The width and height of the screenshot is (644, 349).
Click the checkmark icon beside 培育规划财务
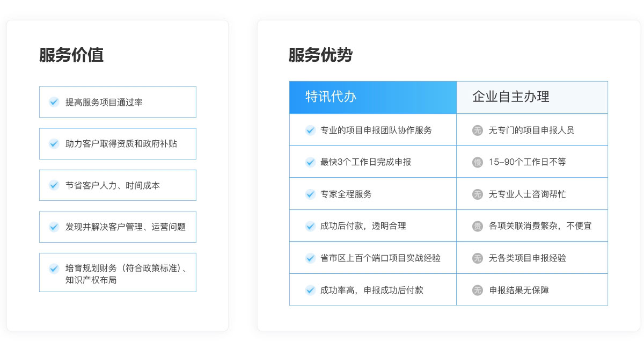tap(54, 268)
